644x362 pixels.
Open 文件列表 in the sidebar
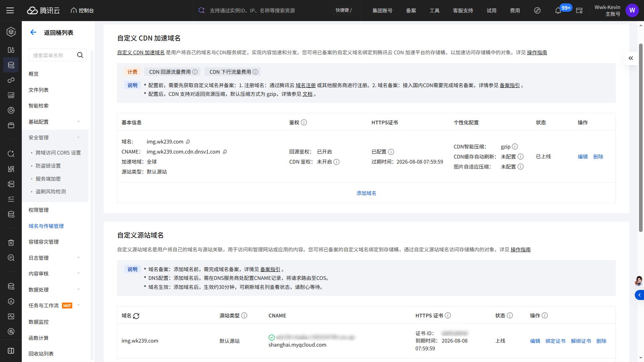tap(39, 90)
